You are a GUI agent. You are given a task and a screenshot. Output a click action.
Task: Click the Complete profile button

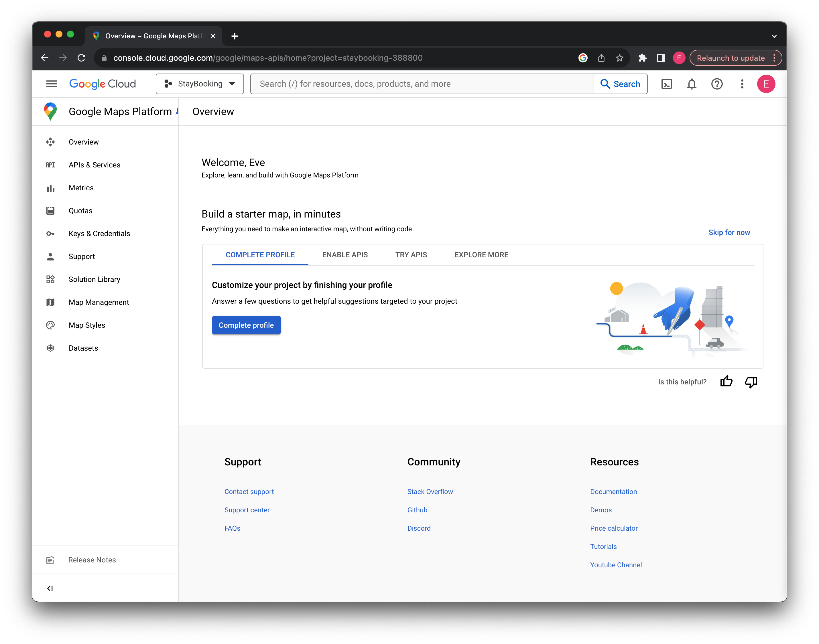pyautogui.click(x=246, y=325)
